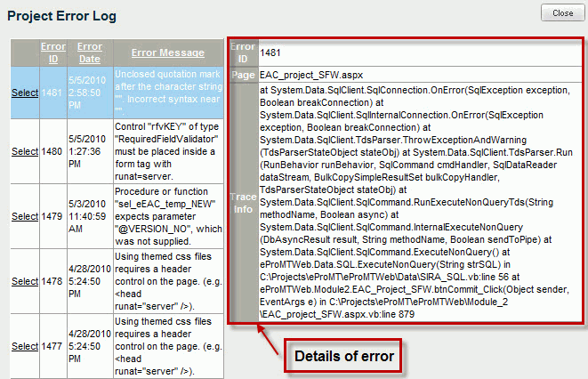Select the row for error 1478
The image size is (588, 379).
[x=24, y=281]
